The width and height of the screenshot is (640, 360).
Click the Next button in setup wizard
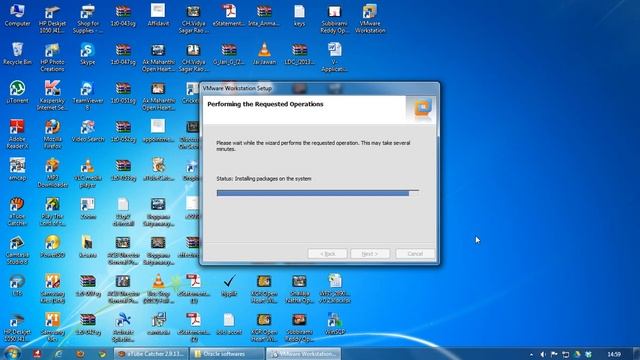pos(370,253)
